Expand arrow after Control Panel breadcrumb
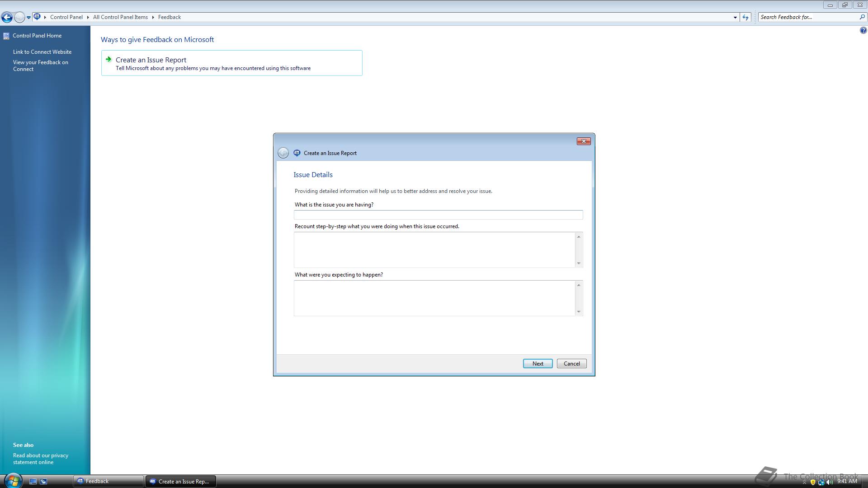Viewport: 868px width, 488px height. [x=88, y=17]
